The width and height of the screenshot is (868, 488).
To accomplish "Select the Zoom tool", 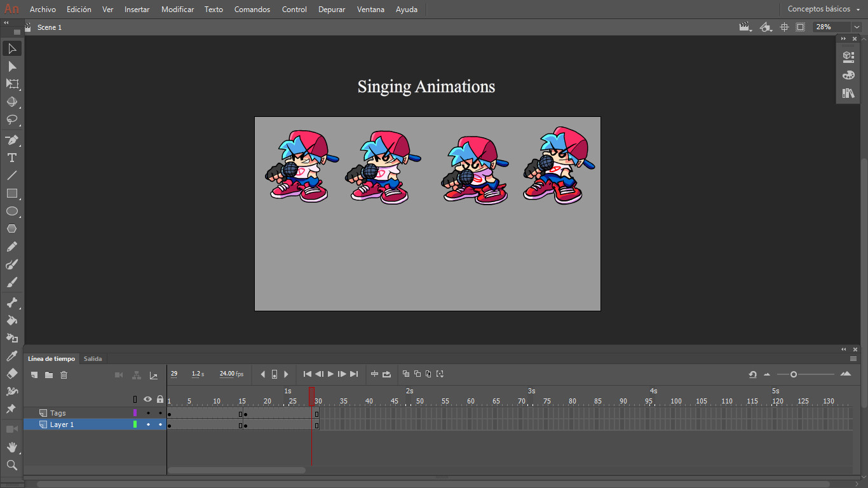I will 11,466.
